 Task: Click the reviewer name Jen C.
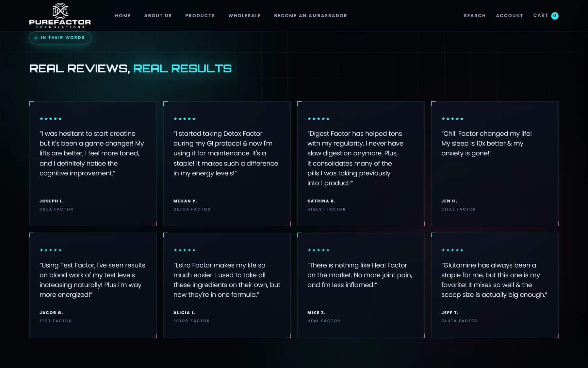coord(449,201)
